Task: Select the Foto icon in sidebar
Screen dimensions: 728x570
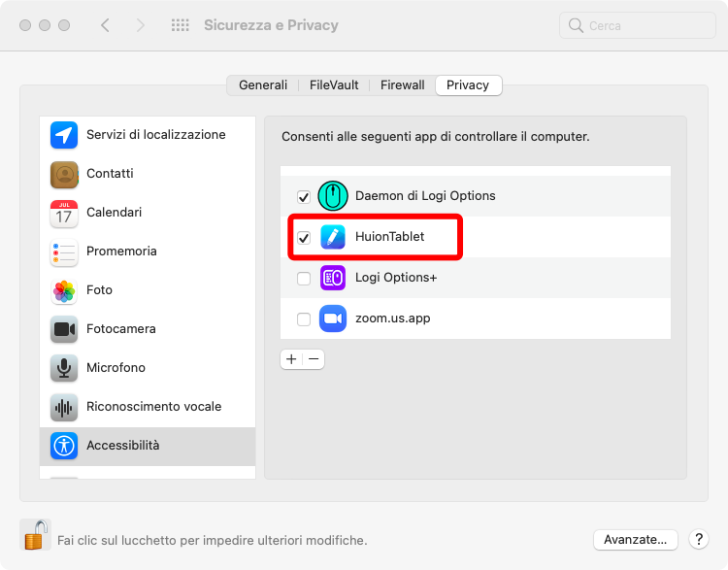Action: click(64, 290)
